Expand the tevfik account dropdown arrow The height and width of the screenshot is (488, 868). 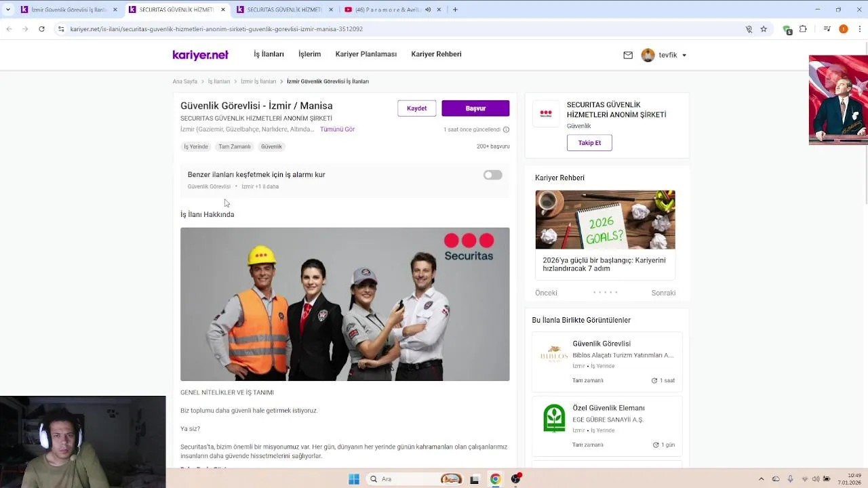point(684,56)
